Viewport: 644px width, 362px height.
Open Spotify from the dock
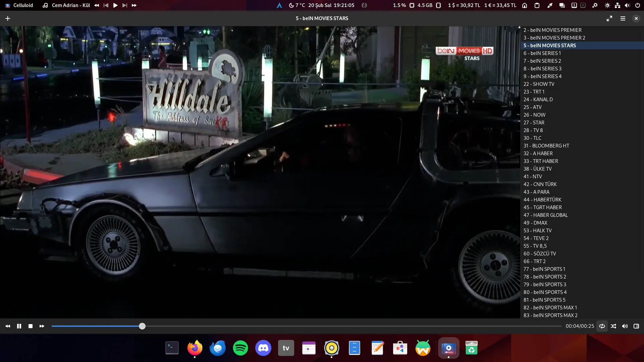click(240, 348)
